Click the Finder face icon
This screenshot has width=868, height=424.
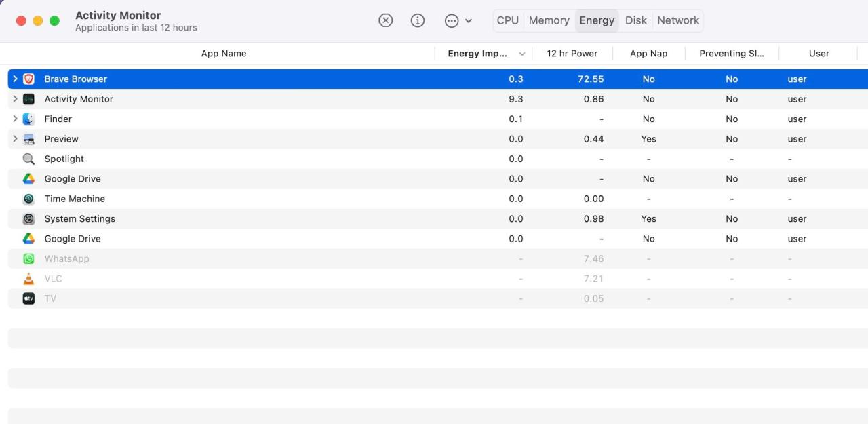point(28,119)
